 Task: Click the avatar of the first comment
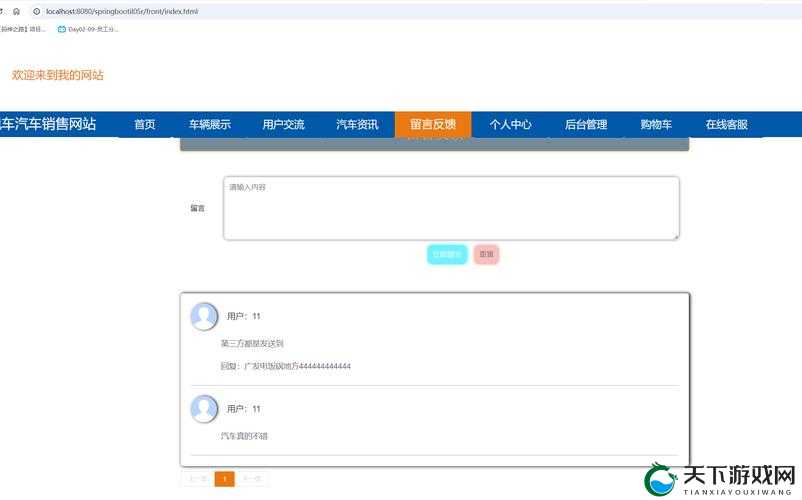point(204,316)
